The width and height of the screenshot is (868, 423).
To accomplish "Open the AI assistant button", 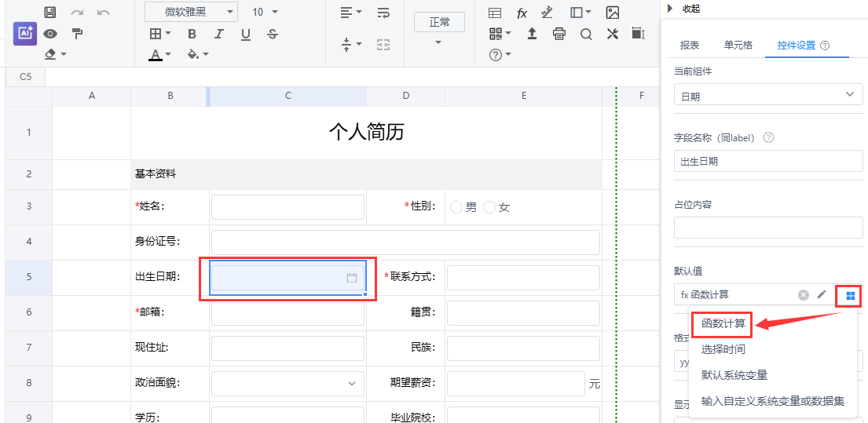I will click(x=25, y=33).
